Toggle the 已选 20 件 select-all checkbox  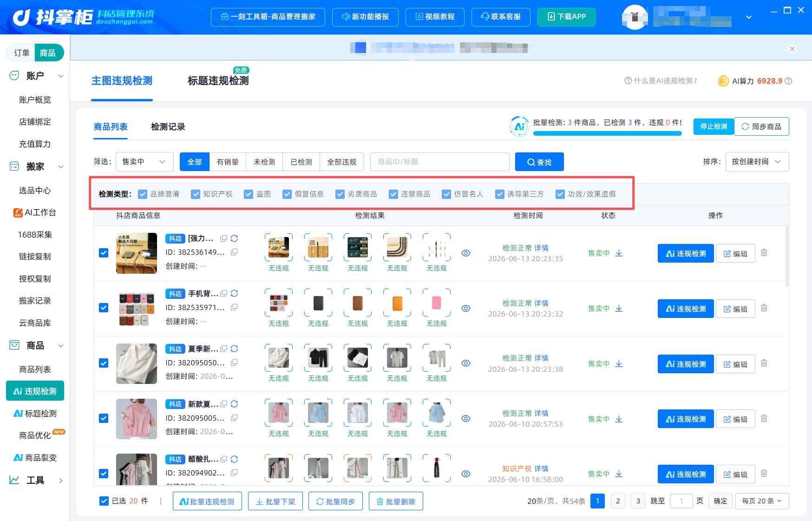104,501
